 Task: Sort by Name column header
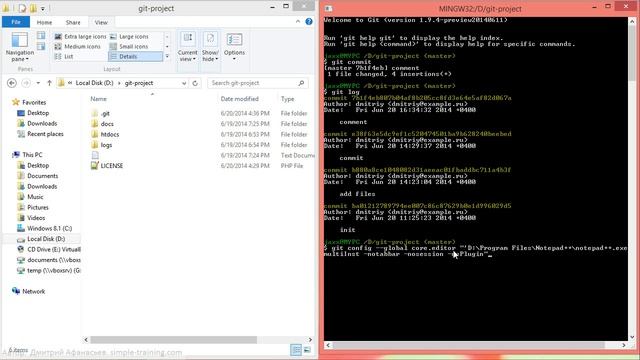(98, 99)
